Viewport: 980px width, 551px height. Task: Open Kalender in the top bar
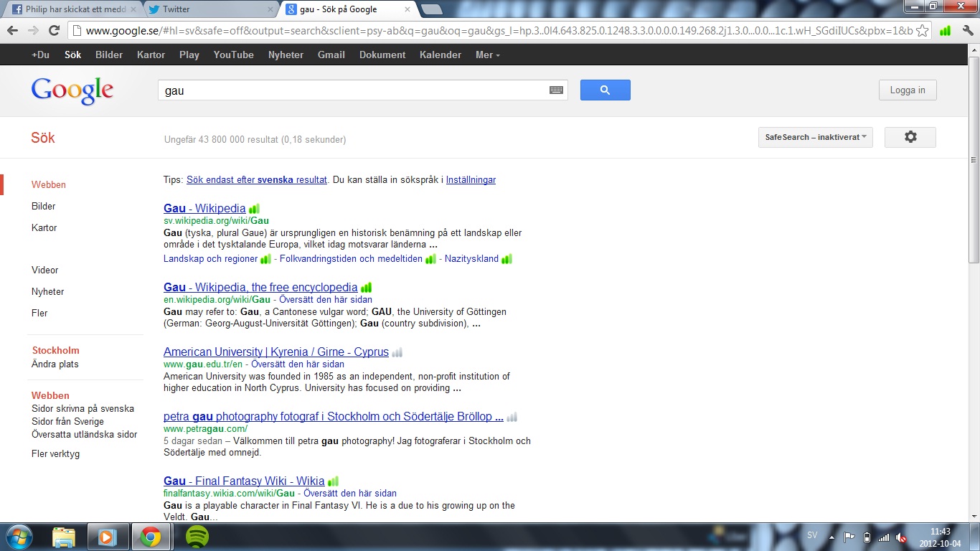click(440, 55)
